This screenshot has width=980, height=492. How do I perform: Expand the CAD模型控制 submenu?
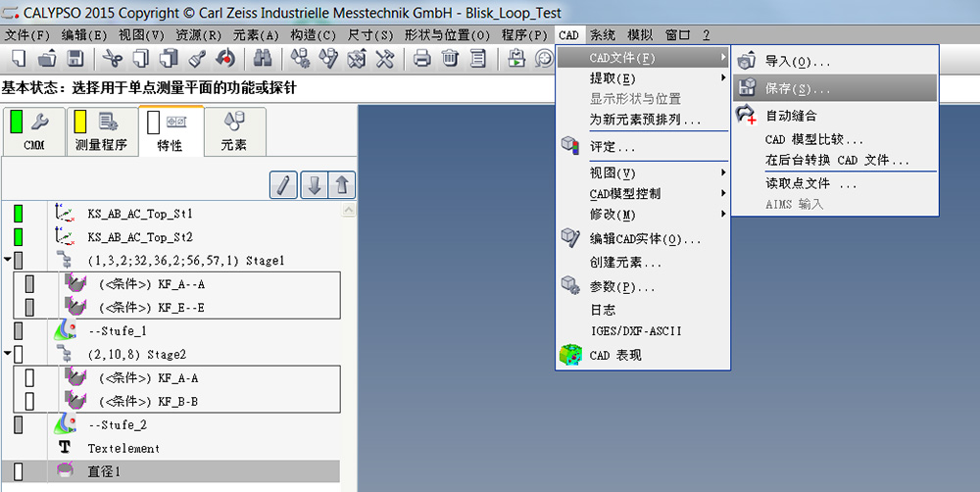point(643,193)
